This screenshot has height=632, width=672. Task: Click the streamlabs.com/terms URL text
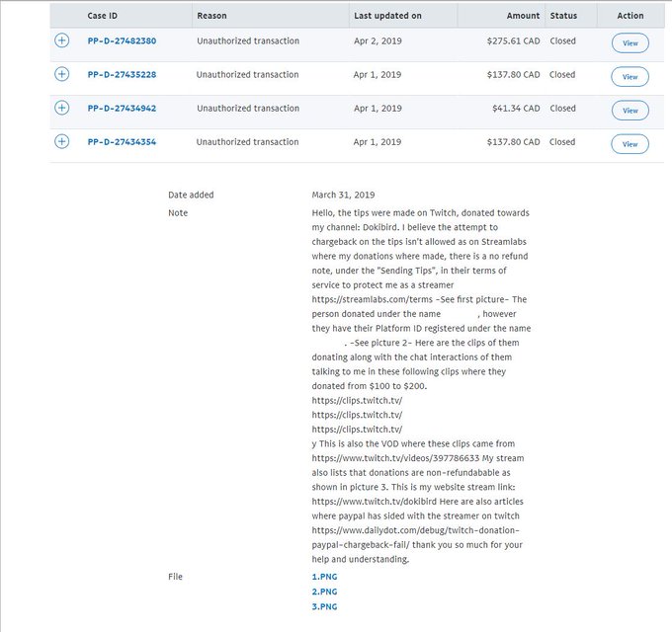click(372, 299)
